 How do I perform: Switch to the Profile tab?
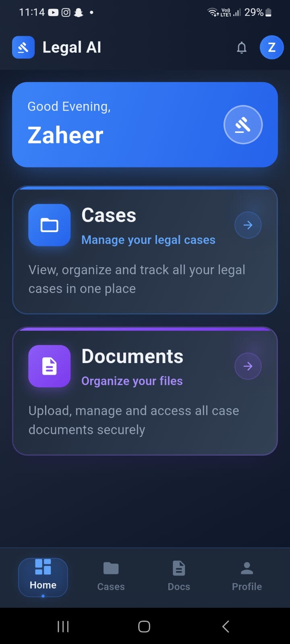point(247,577)
